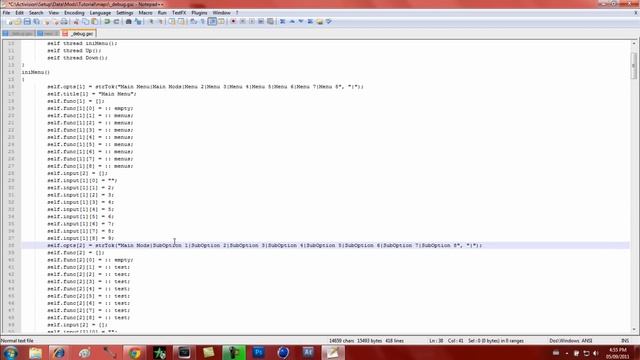This screenshot has height=360, width=640.
Task: Click the Copy toolbar icon
Action: [x=85, y=21]
